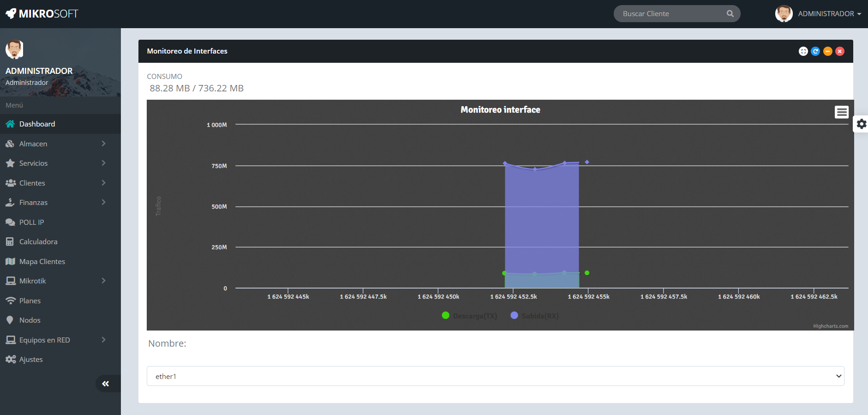This screenshot has height=415, width=868.
Task: Click the Buscar Cliente search field
Action: (677, 14)
